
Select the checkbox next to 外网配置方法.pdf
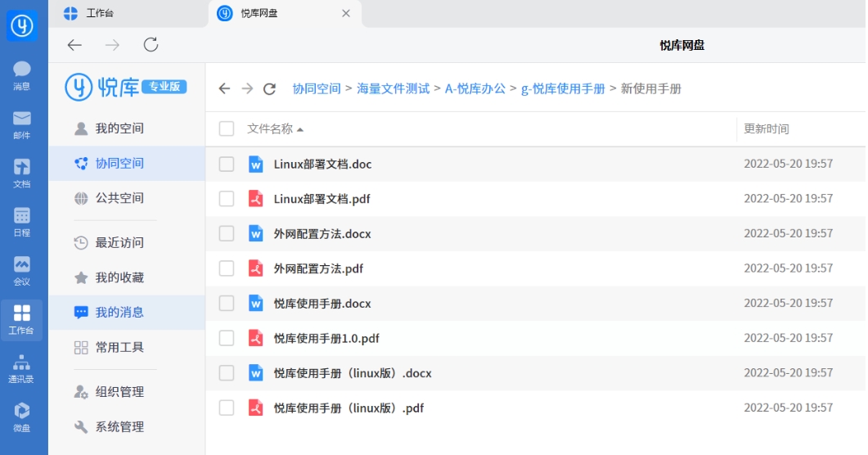pos(227,268)
